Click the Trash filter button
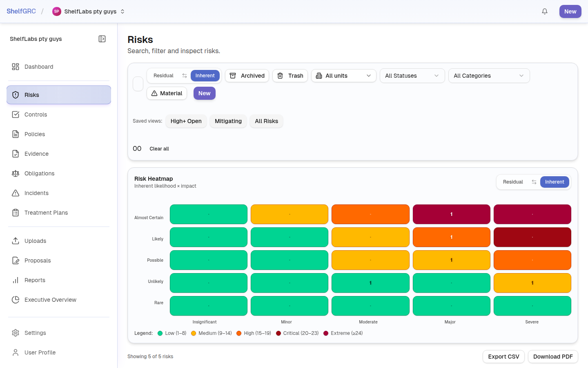Viewport: 588px width, 368px height. (290, 76)
